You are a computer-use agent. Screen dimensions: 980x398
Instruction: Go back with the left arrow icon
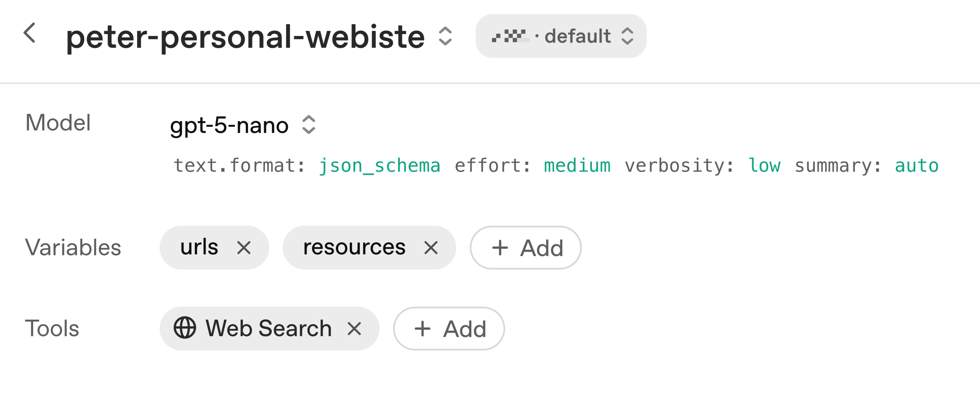pyautogui.click(x=30, y=33)
